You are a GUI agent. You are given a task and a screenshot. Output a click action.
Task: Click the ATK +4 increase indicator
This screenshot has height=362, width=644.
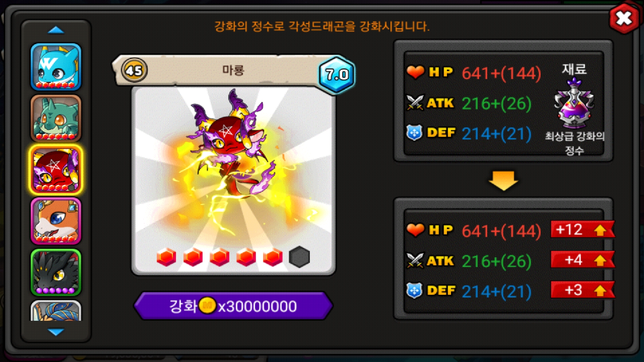[x=583, y=260]
